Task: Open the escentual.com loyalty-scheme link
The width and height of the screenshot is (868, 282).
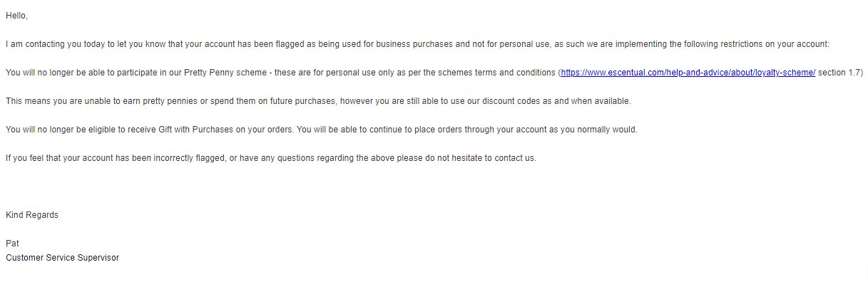Action: 688,73
